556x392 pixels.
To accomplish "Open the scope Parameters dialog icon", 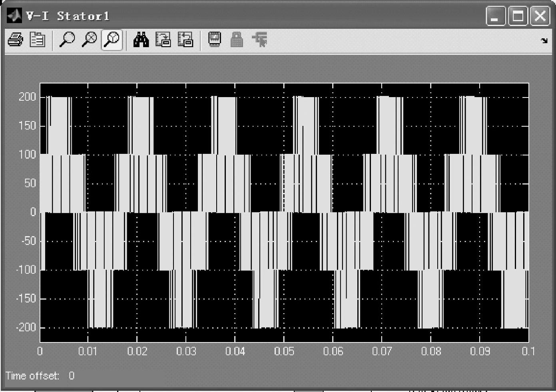I will click(38, 40).
